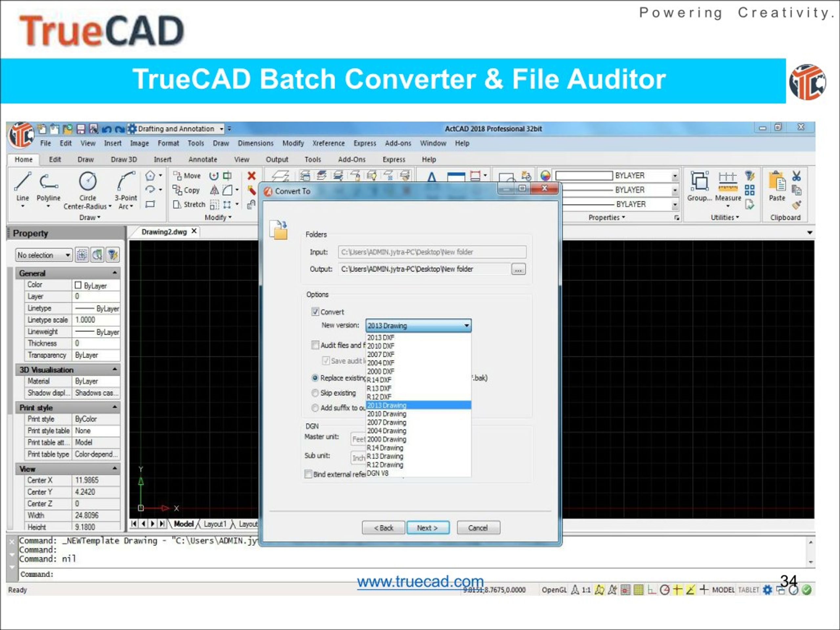Toggle the Save audit log checkbox
Screen dimensions: 840x630
click(325, 360)
